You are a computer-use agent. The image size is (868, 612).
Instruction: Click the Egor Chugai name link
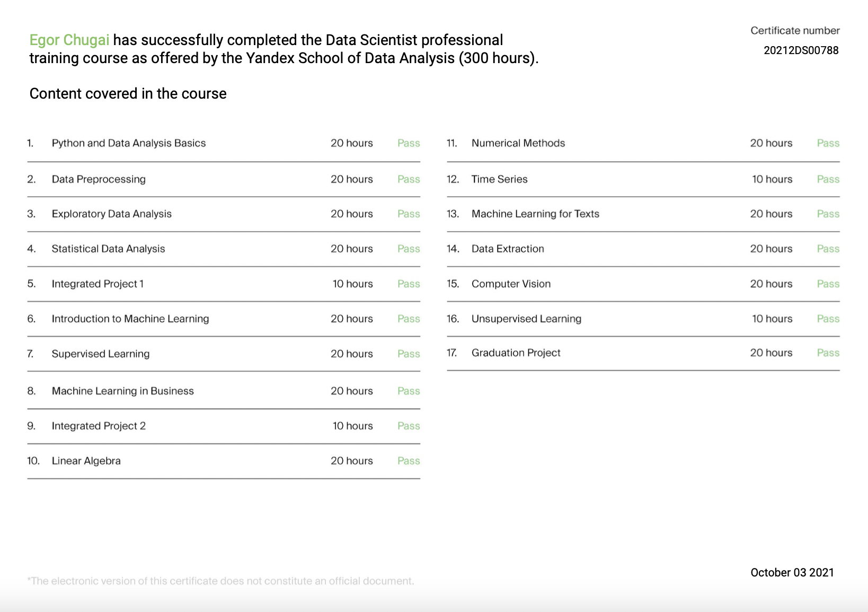click(69, 39)
